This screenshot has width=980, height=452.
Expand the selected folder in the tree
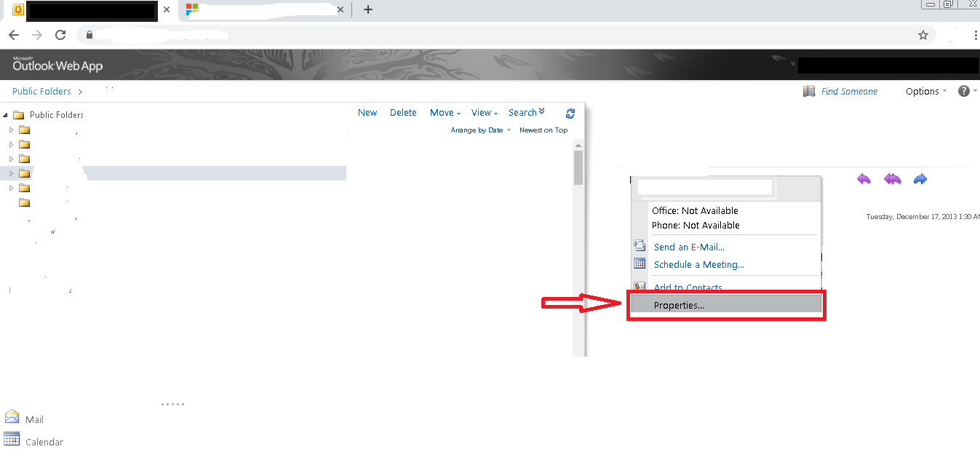pyautogui.click(x=11, y=173)
